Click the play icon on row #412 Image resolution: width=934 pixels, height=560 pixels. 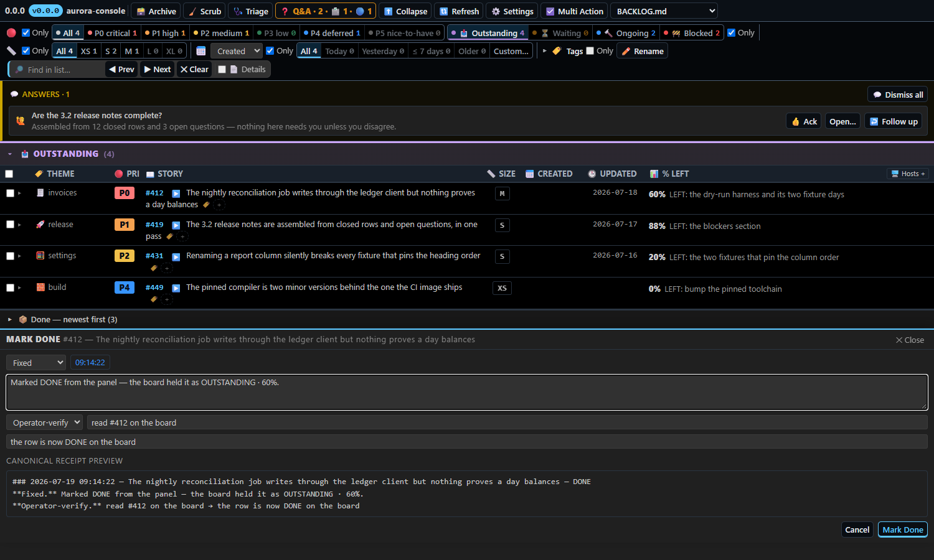[x=176, y=194]
